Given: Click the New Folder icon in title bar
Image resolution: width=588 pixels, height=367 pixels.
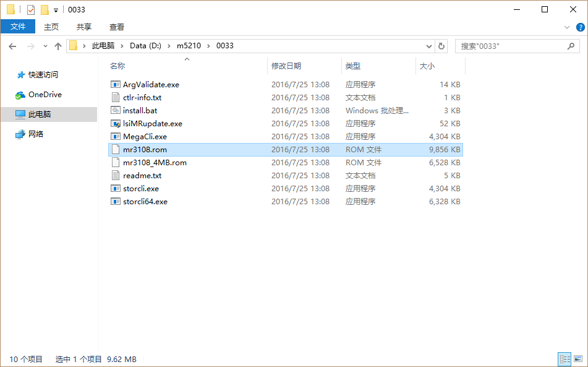Looking at the screenshot, I should click(x=45, y=10).
